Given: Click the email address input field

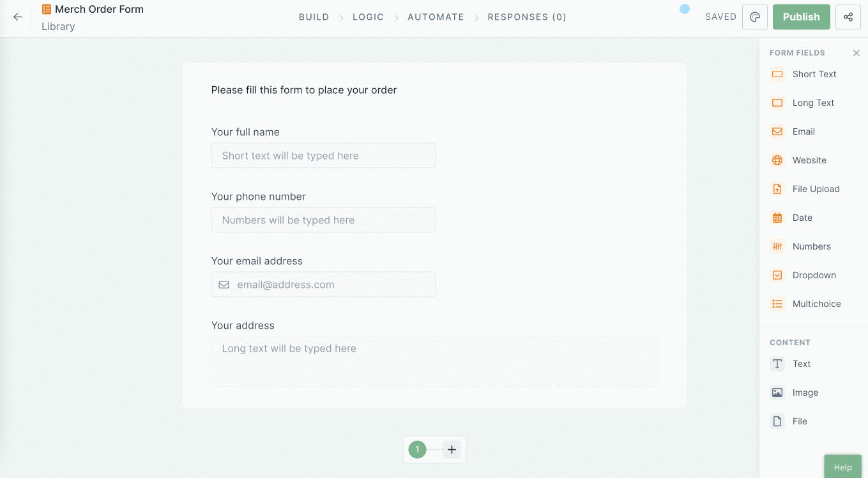Looking at the screenshot, I should [x=323, y=284].
